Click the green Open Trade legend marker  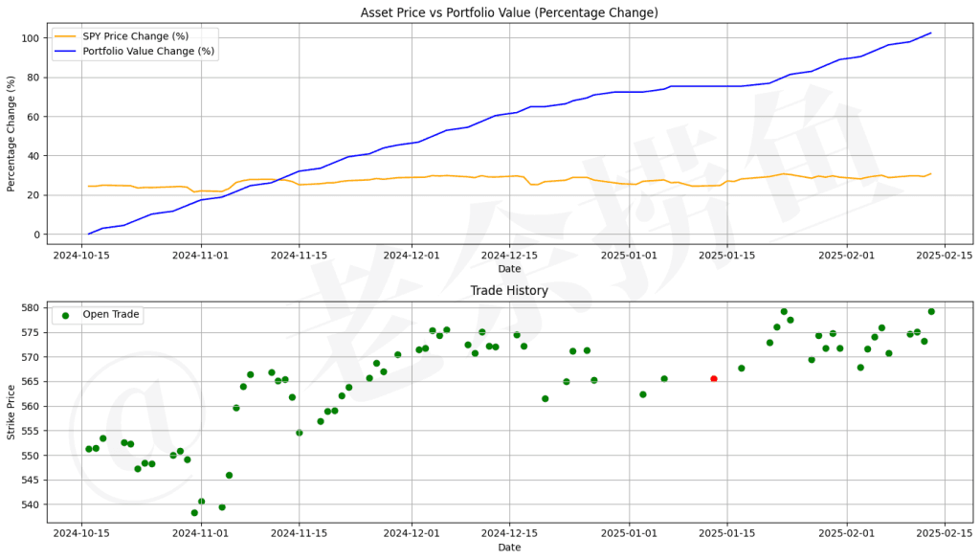(65, 315)
